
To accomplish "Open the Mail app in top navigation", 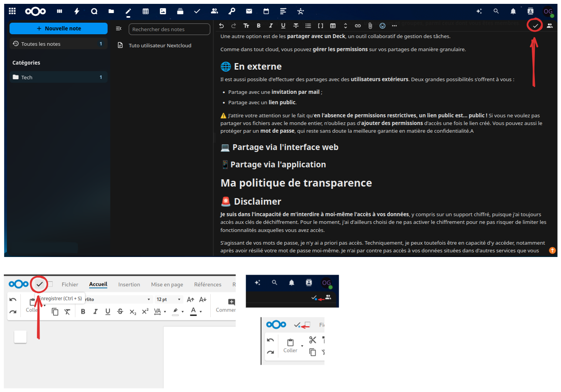I will (249, 12).
